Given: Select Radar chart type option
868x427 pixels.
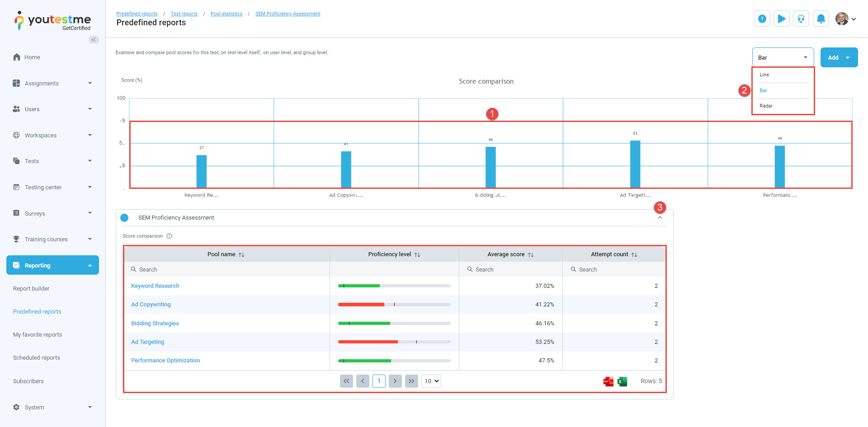Looking at the screenshot, I should click(x=766, y=106).
